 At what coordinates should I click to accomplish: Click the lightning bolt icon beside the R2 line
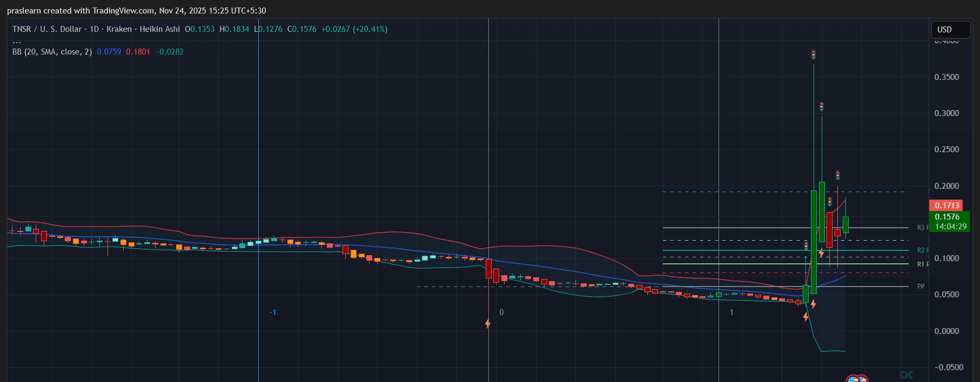pos(821,253)
